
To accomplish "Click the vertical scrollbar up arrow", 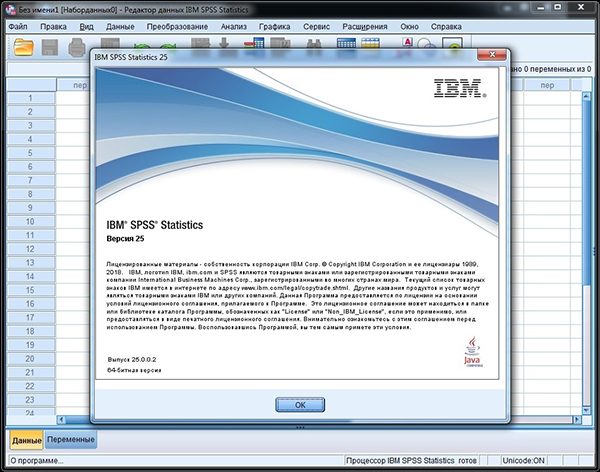I will (x=586, y=96).
